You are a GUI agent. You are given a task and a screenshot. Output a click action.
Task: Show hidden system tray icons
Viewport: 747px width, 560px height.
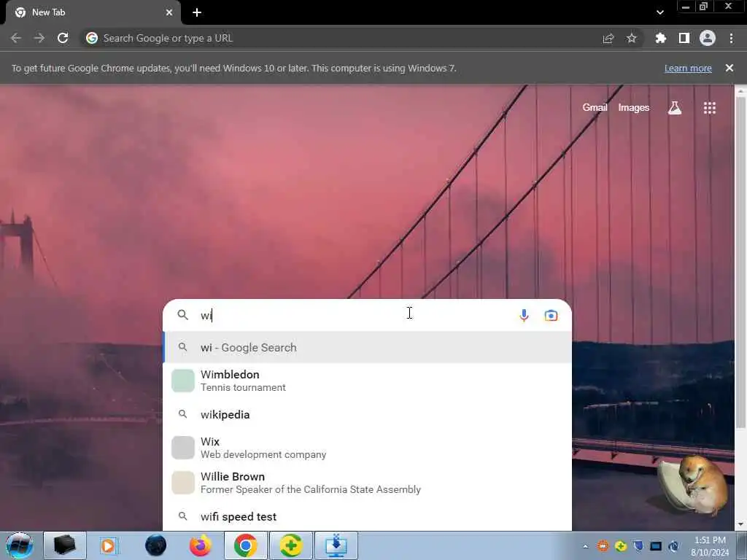coord(586,546)
